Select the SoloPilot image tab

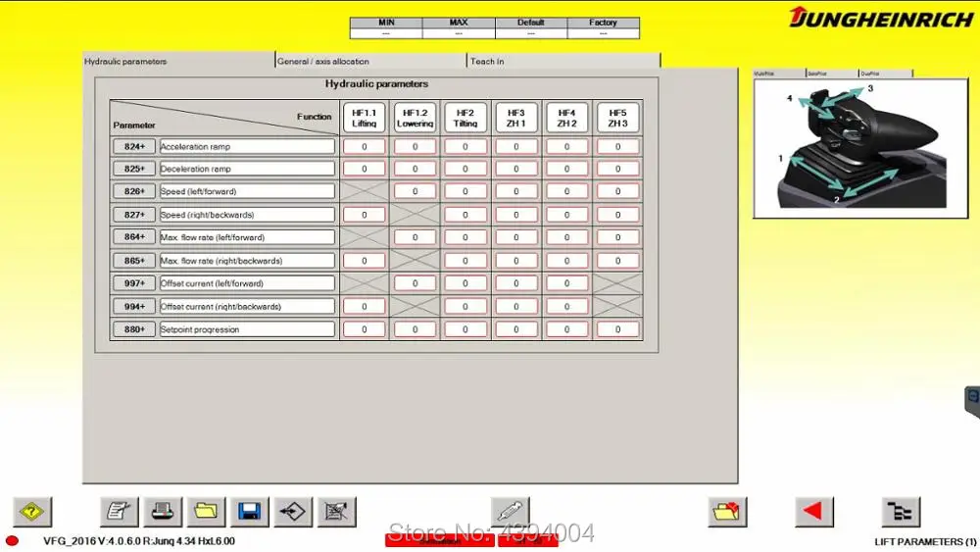832,74
